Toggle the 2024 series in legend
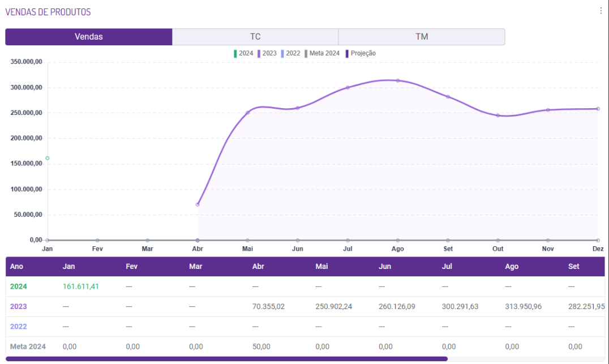 [x=243, y=53]
